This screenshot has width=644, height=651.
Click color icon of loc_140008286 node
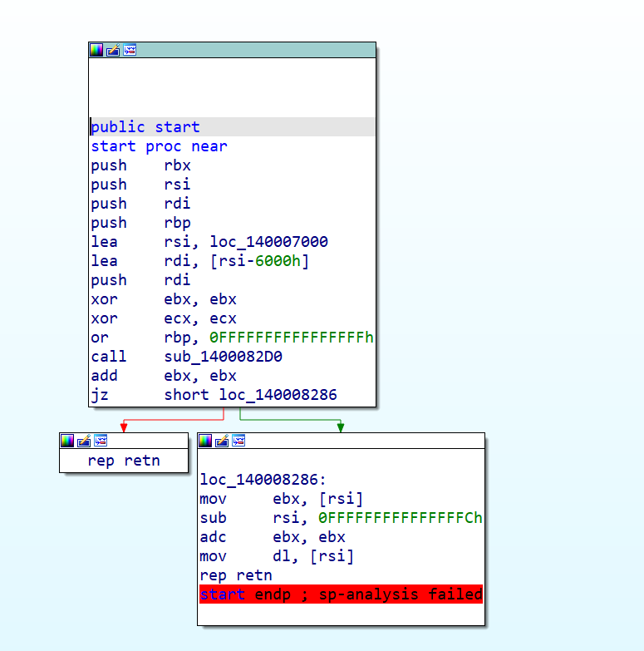pyautogui.click(x=205, y=441)
